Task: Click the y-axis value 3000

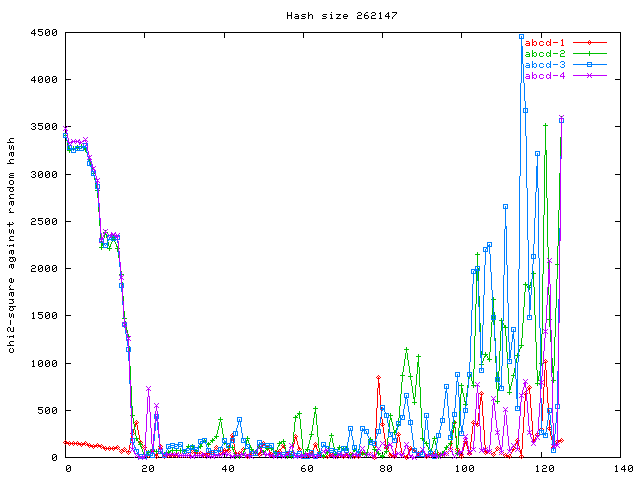Action: (x=44, y=174)
